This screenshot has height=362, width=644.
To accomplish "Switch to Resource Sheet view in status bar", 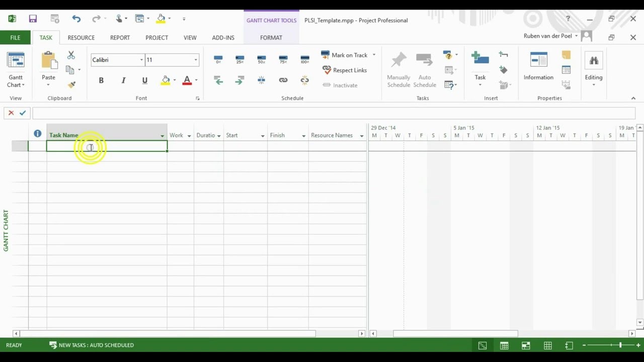I will click(548, 345).
